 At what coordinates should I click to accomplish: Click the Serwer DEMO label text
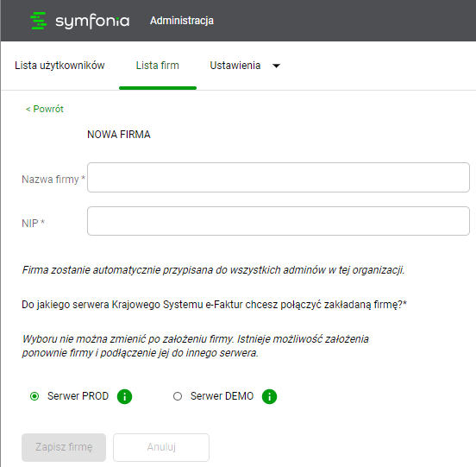222,396
